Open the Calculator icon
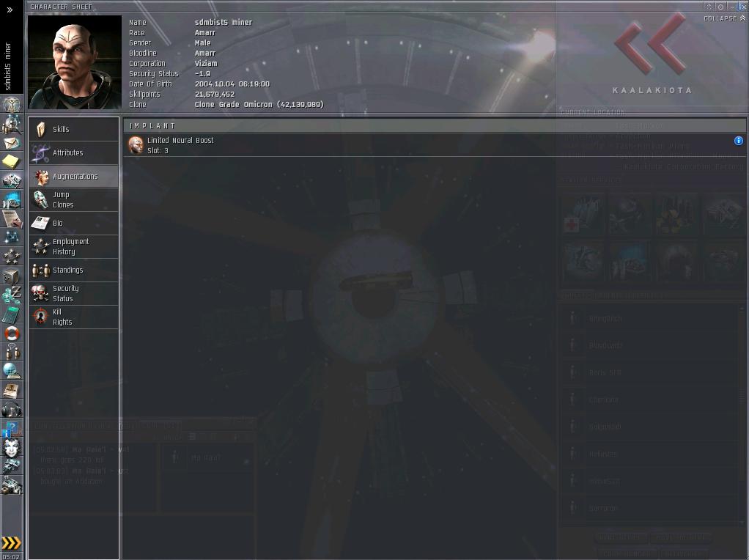The width and height of the screenshot is (749, 560). [x=11, y=314]
